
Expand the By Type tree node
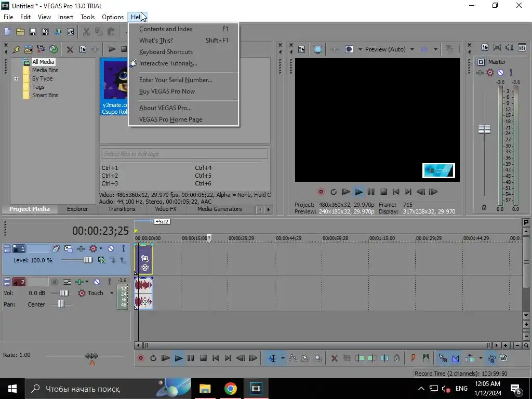[16, 79]
